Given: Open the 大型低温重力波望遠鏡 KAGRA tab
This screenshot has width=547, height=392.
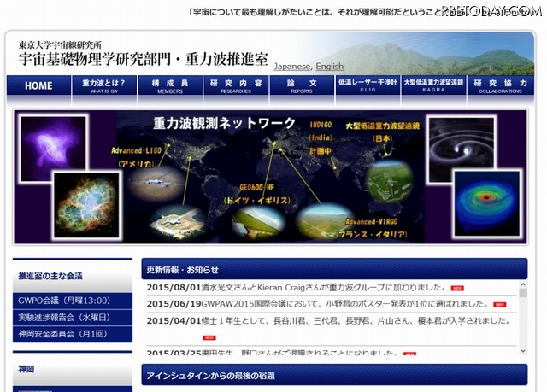Looking at the screenshot, I should (433, 85).
